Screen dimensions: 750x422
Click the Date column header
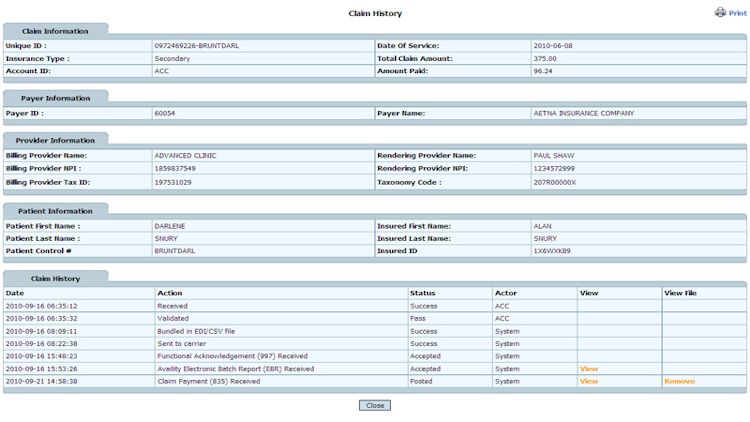point(15,293)
